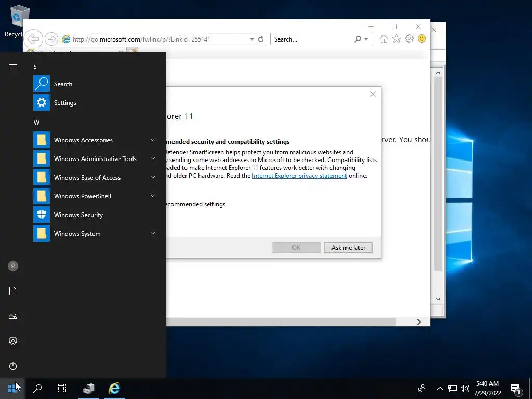Open network status tray icon
The width and height of the screenshot is (532, 399).
pyautogui.click(x=453, y=389)
